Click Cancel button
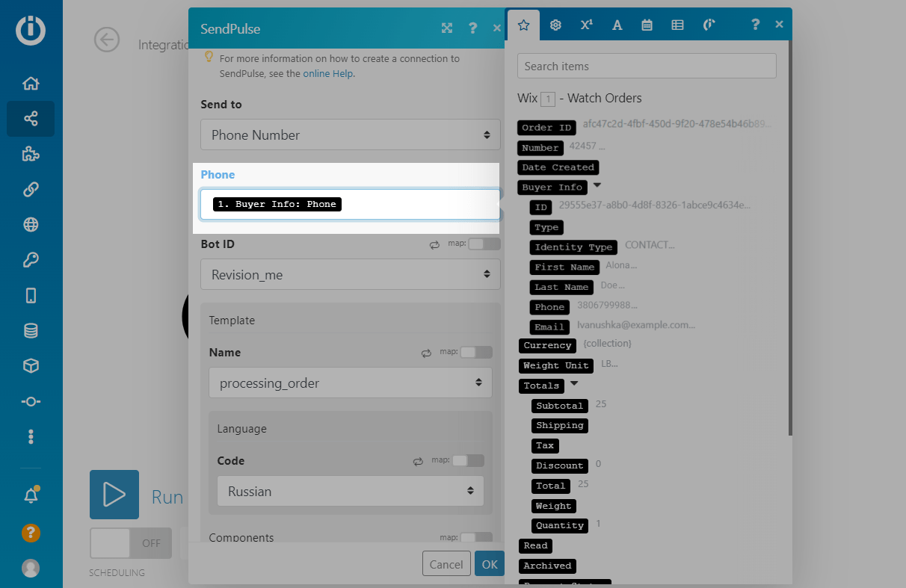 pyautogui.click(x=446, y=564)
